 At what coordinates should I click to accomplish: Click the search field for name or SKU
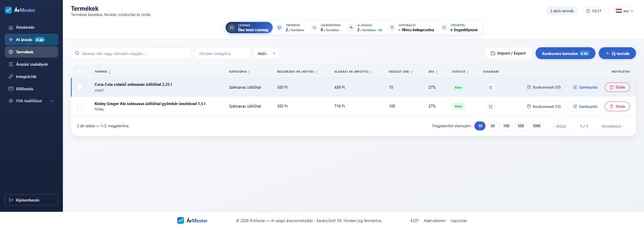(131, 53)
